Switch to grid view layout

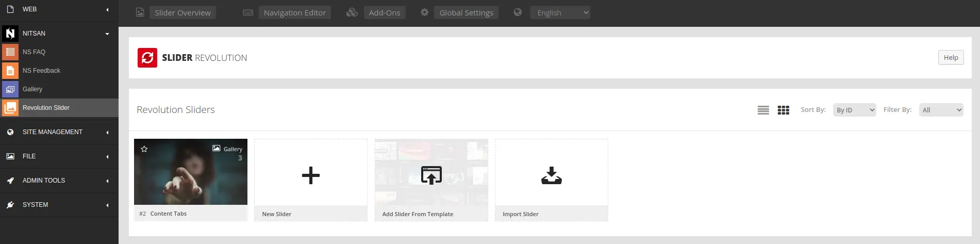784,110
